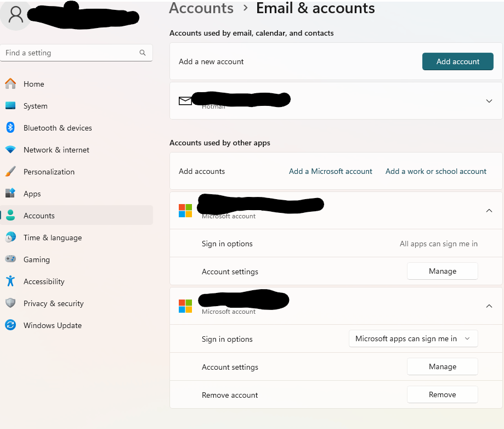Open Personalization settings
504x429 pixels.
(76, 172)
